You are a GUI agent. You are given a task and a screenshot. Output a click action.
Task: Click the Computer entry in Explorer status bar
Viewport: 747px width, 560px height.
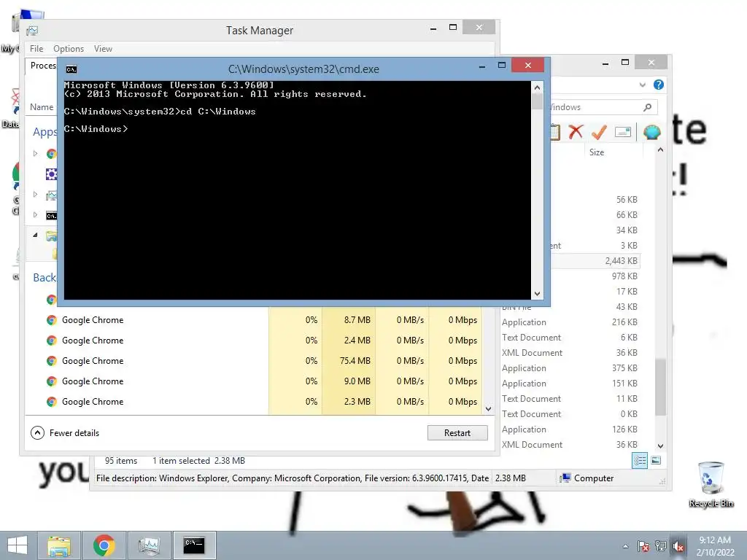[587, 478]
